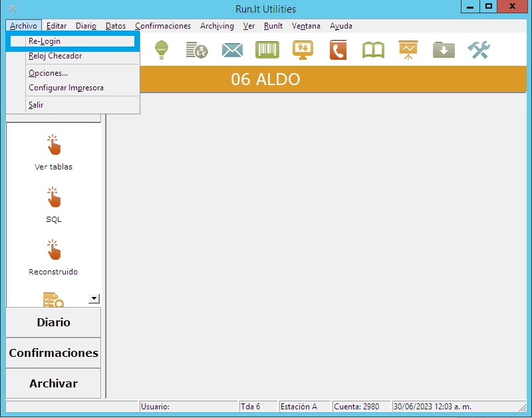Screen dimensions: 532x418
Task: Click the Reconstruido hand icon
Action: point(54,250)
